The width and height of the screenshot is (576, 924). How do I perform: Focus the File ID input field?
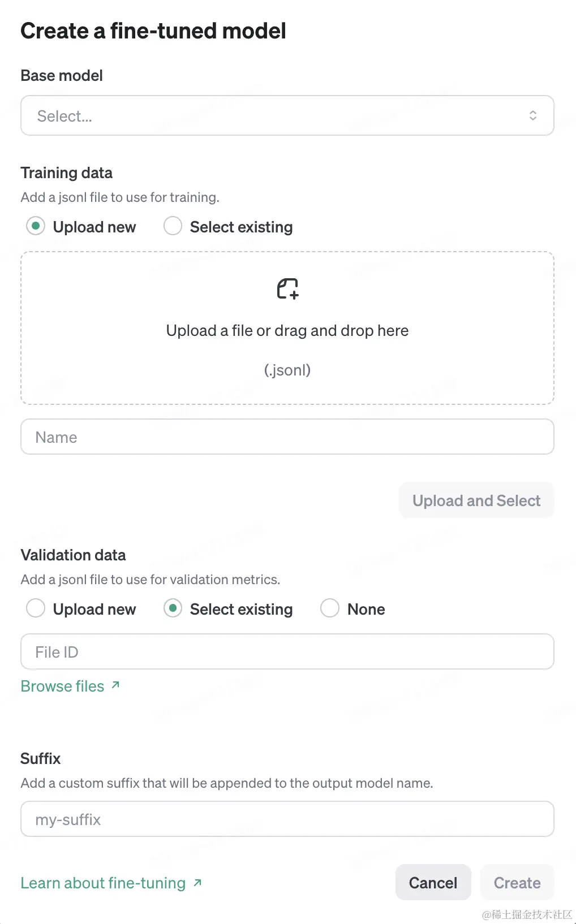tap(287, 652)
